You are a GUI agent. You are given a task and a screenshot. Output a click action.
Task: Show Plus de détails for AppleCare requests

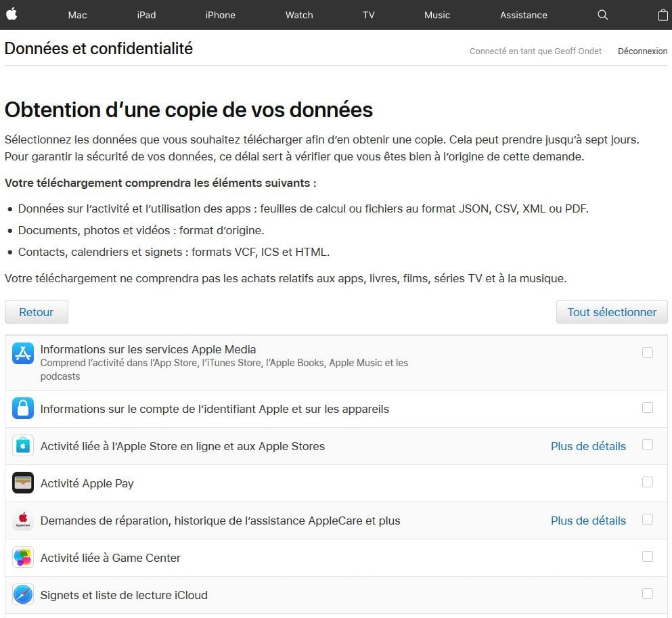tap(588, 521)
